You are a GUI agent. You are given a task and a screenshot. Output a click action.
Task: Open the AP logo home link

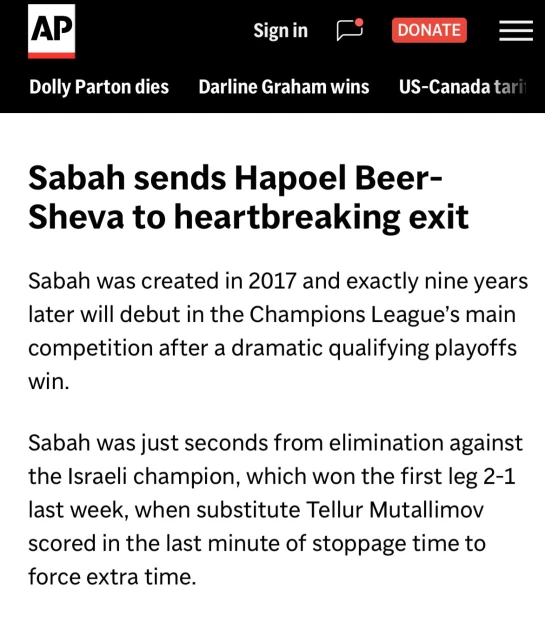coord(51,31)
